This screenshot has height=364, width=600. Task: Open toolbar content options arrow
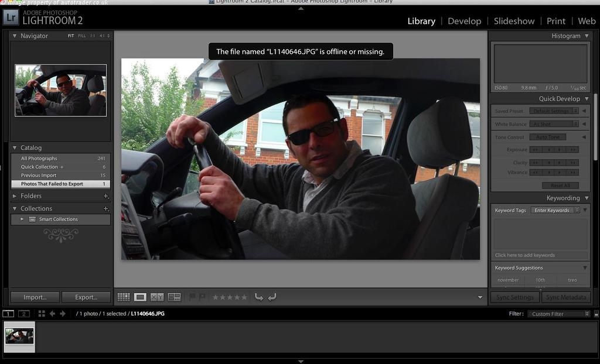(480, 297)
